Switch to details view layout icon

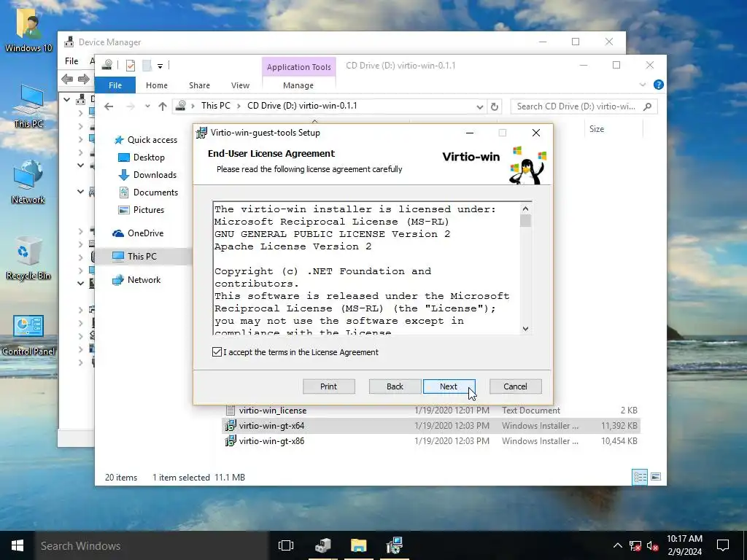640,477
